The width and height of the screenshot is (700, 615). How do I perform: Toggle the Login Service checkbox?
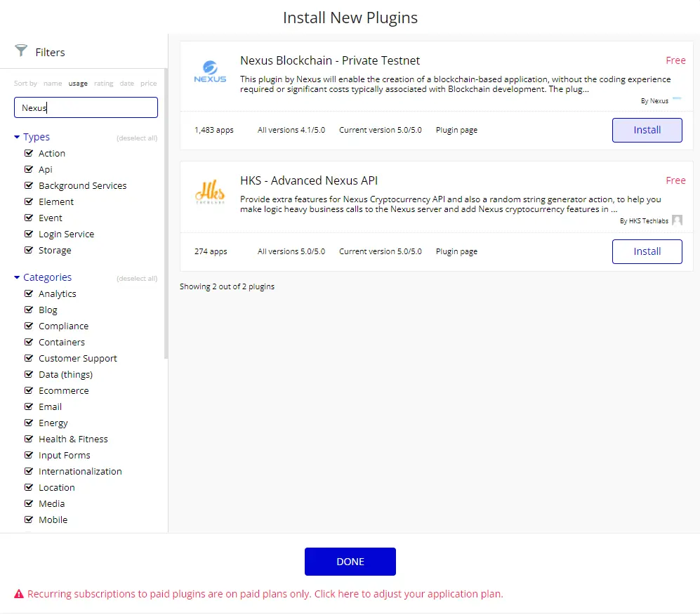click(29, 234)
